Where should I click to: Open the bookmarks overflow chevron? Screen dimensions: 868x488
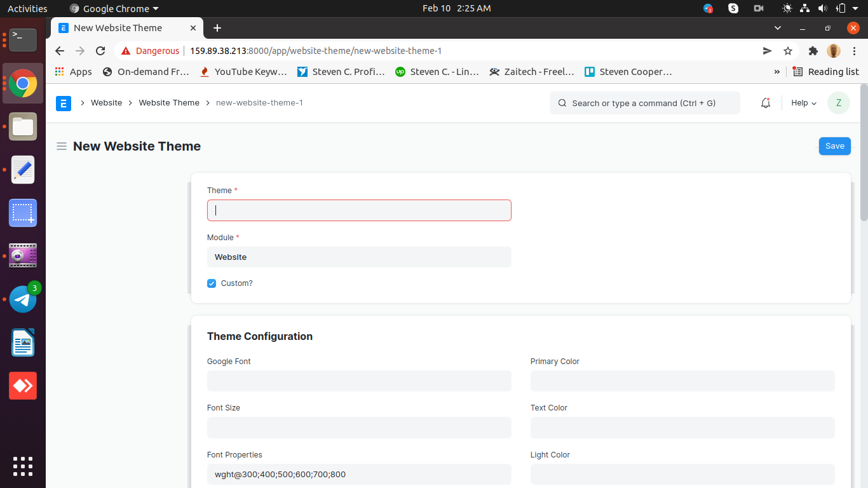[x=776, y=72]
